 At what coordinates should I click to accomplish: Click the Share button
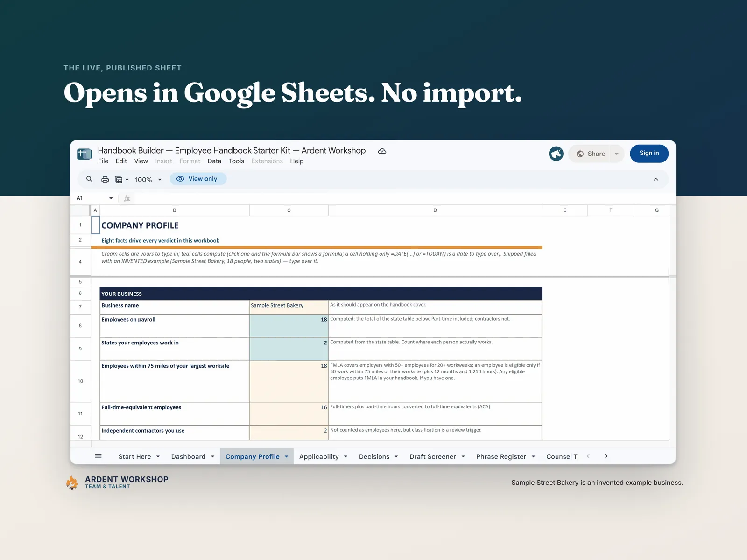pyautogui.click(x=590, y=154)
